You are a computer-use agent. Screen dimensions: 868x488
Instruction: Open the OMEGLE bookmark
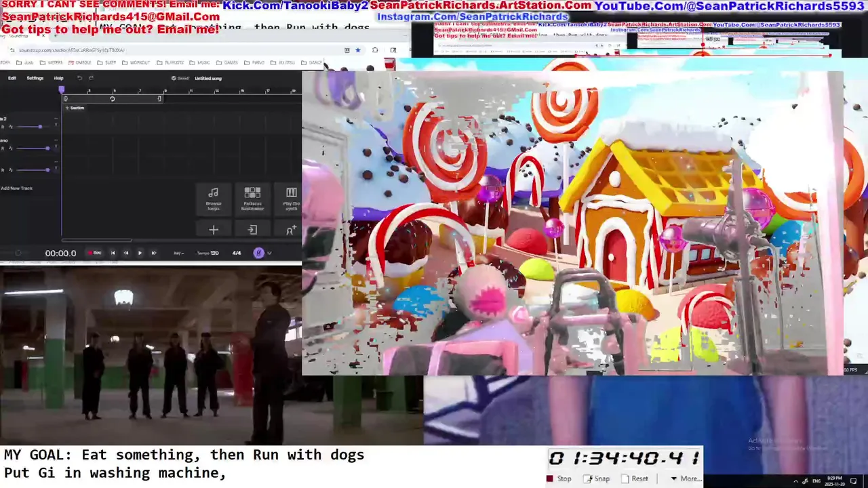80,62
